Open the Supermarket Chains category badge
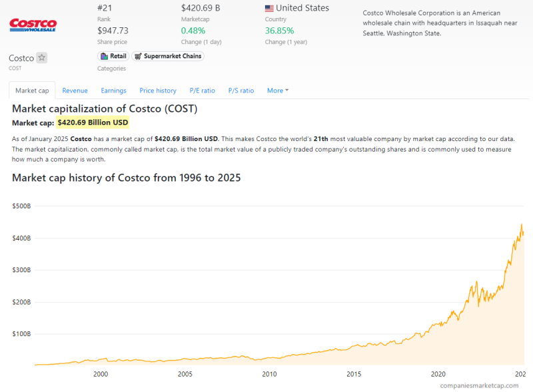Screen dimensions: 533x392 (167, 56)
